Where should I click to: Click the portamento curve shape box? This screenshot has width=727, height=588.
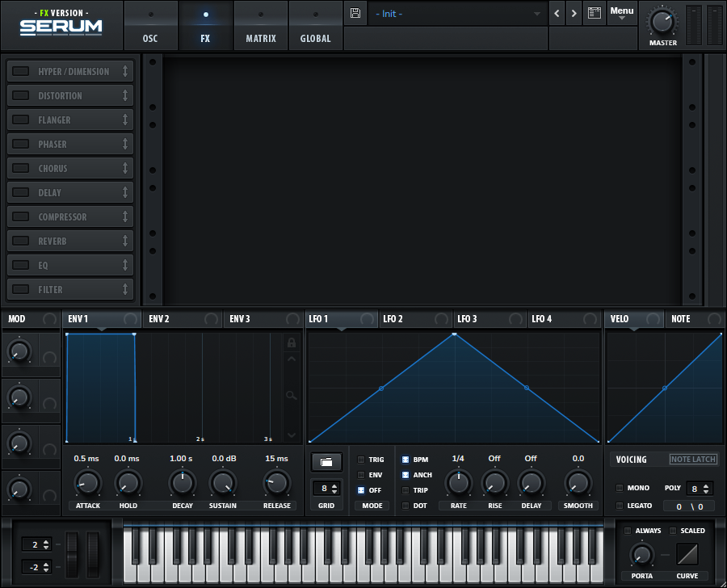[687, 554]
